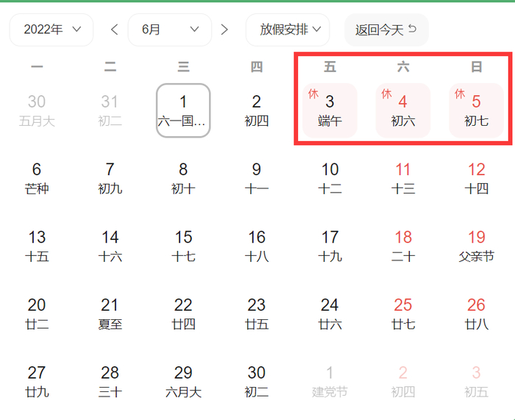
Task: Select June 29 六月大 date
Action: pyautogui.click(x=183, y=381)
